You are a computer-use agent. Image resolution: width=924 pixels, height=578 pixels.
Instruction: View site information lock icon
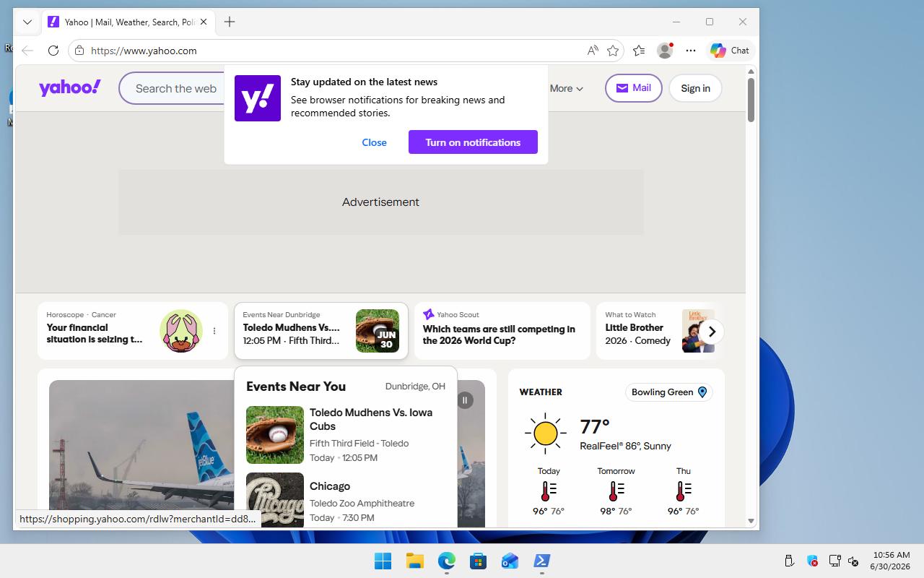79,51
